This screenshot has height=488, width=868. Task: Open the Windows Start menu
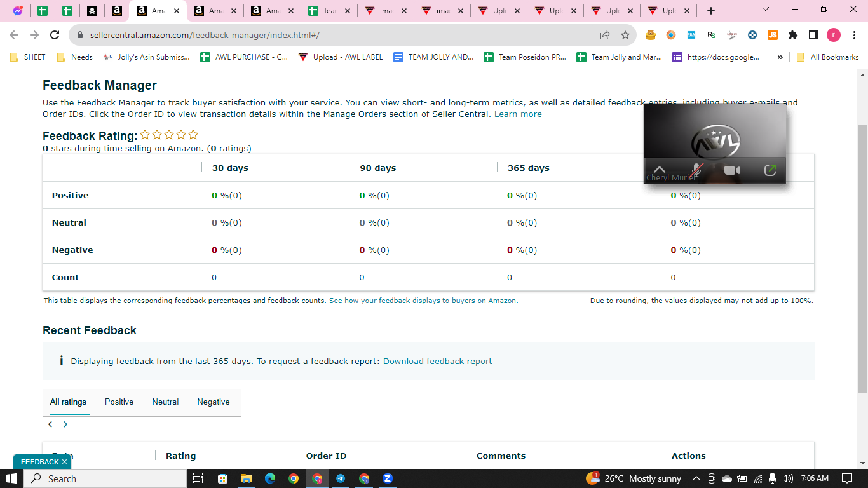tap(11, 478)
